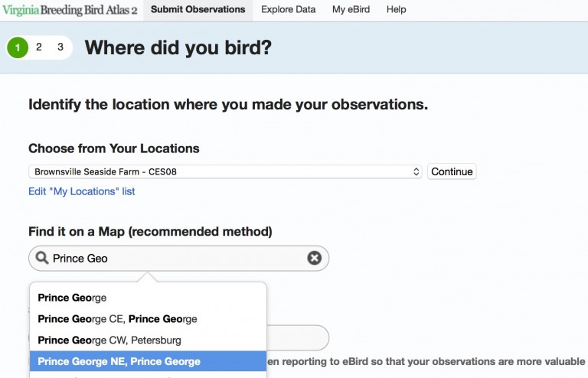
Task: Open the Help menu
Action: coord(396,10)
